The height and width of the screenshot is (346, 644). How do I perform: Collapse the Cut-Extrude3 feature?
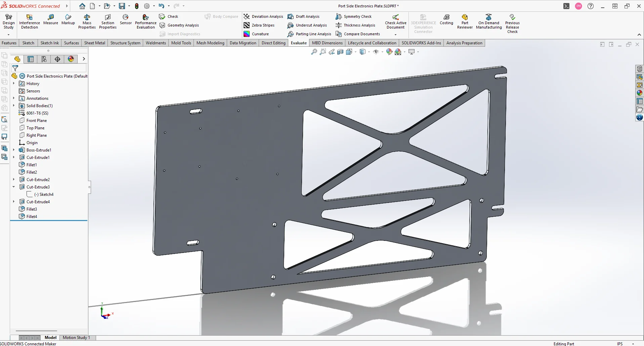click(x=14, y=187)
